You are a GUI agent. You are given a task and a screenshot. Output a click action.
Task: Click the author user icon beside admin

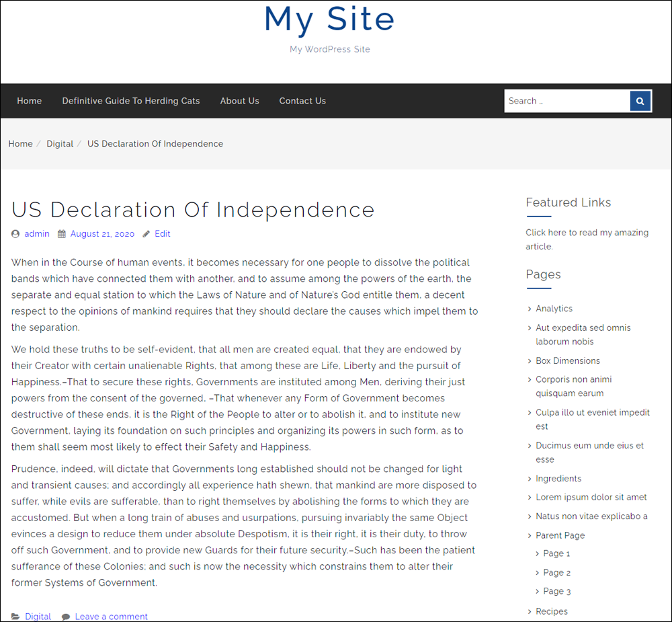[x=15, y=234]
